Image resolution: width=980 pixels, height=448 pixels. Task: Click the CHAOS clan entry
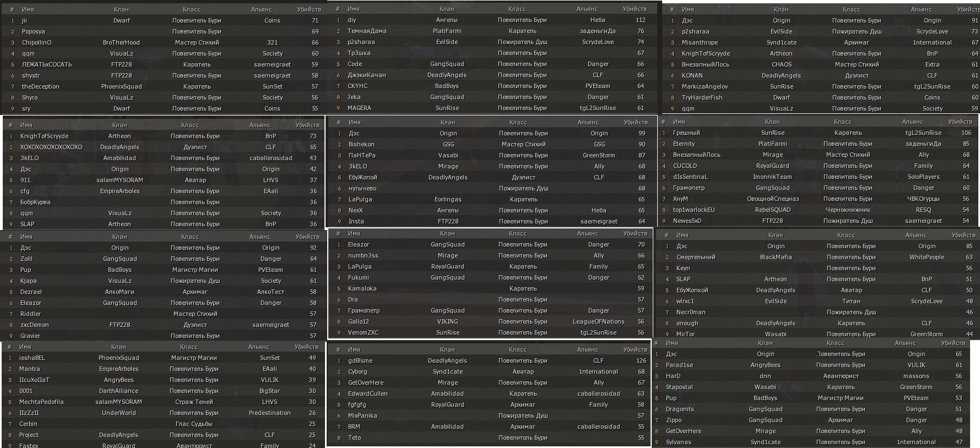click(781, 64)
